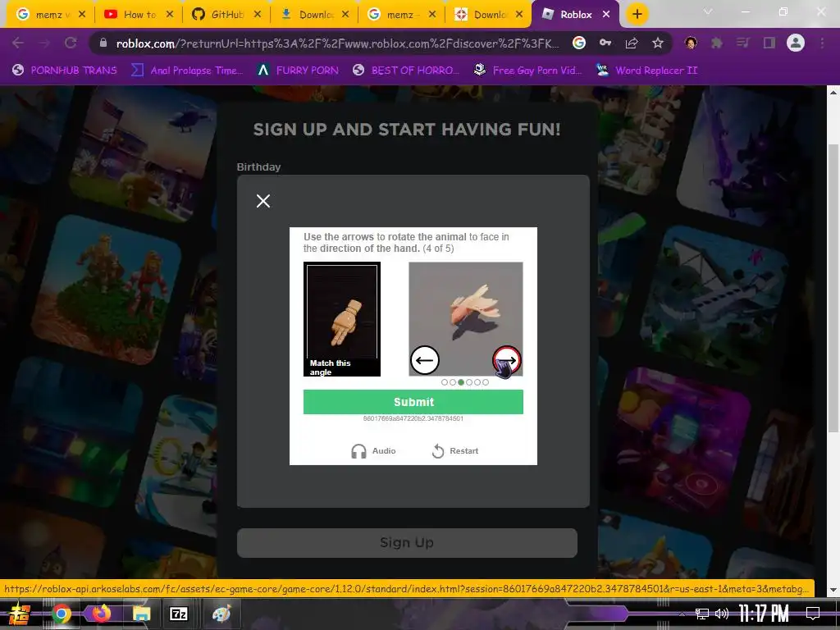Click the greyed-out Sign Up button
The height and width of the screenshot is (630, 840).
click(407, 543)
